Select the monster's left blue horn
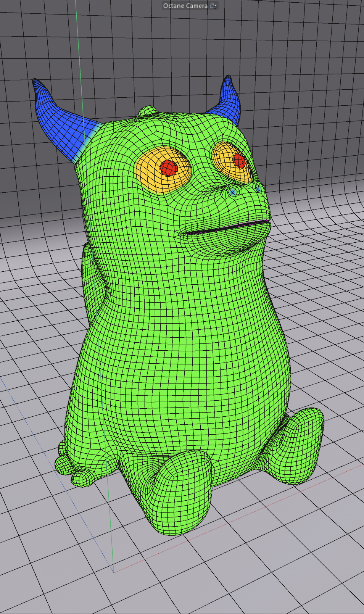The width and height of the screenshot is (364, 614). point(61,122)
